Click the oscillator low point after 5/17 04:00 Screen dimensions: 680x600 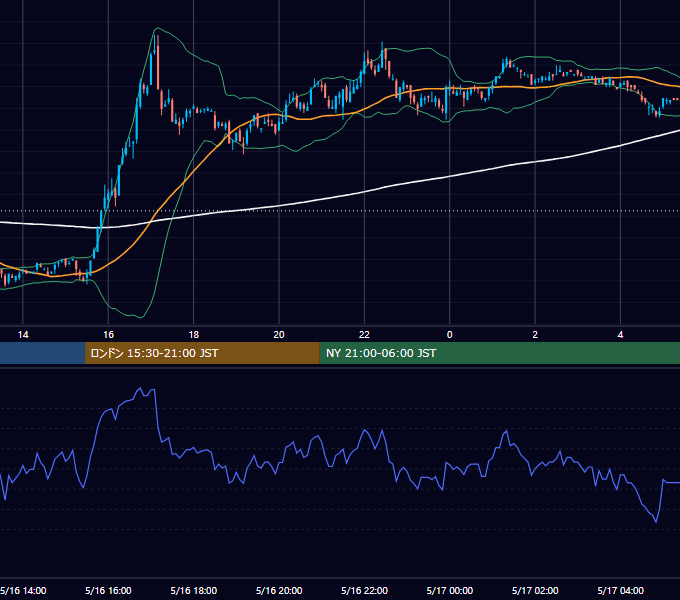(x=656, y=522)
